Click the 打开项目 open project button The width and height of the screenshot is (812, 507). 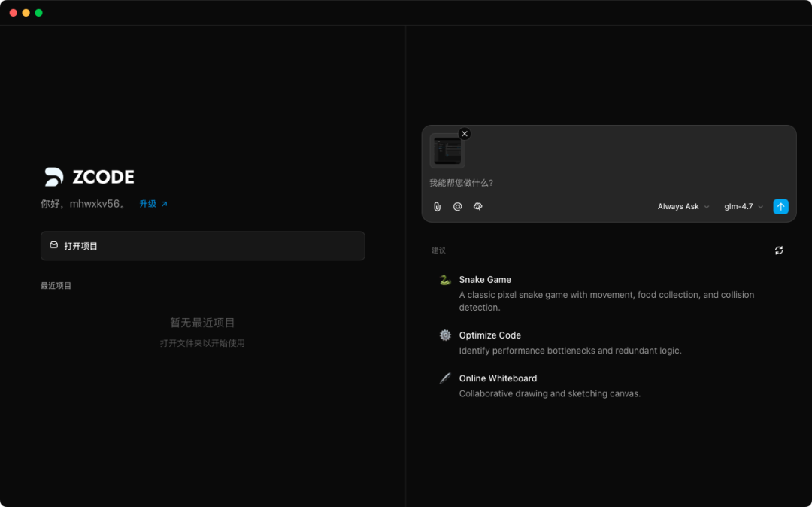(202, 246)
